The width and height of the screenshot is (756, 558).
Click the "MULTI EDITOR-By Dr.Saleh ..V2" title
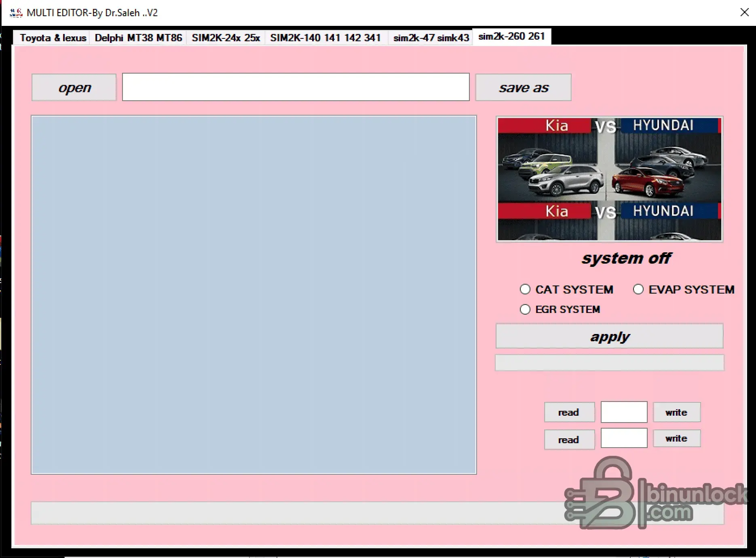click(92, 13)
